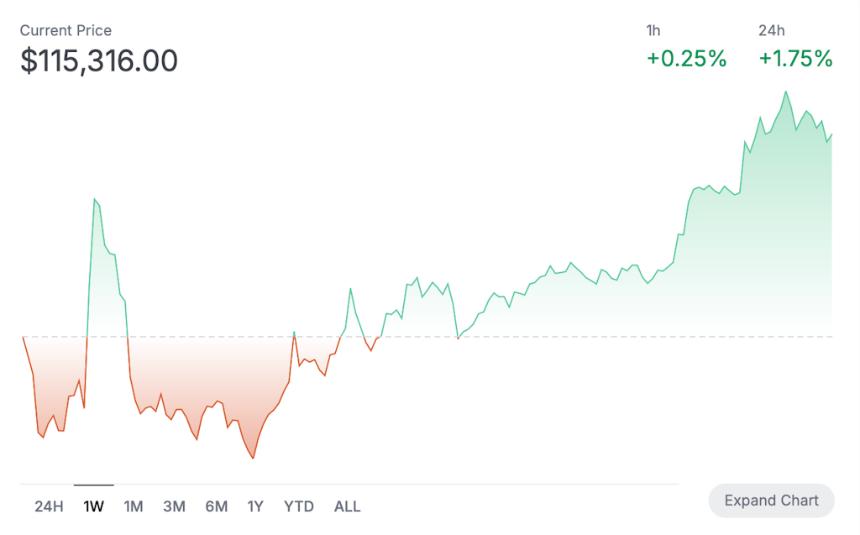This screenshot has width=860, height=535.
Task: Click the 1h label above the percentage
Action: [653, 31]
